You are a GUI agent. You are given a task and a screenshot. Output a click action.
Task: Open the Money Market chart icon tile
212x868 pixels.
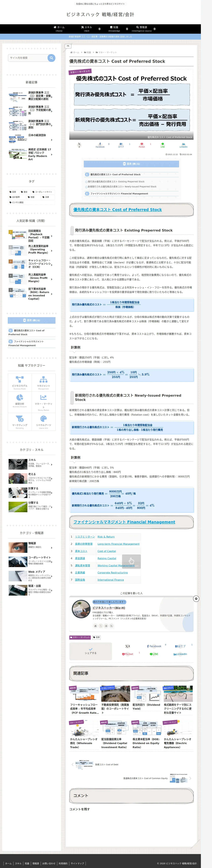[43, 402]
